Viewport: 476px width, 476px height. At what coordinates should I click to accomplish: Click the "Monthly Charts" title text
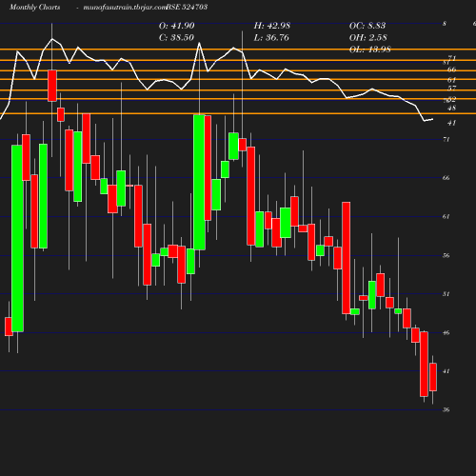[x=35, y=7]
